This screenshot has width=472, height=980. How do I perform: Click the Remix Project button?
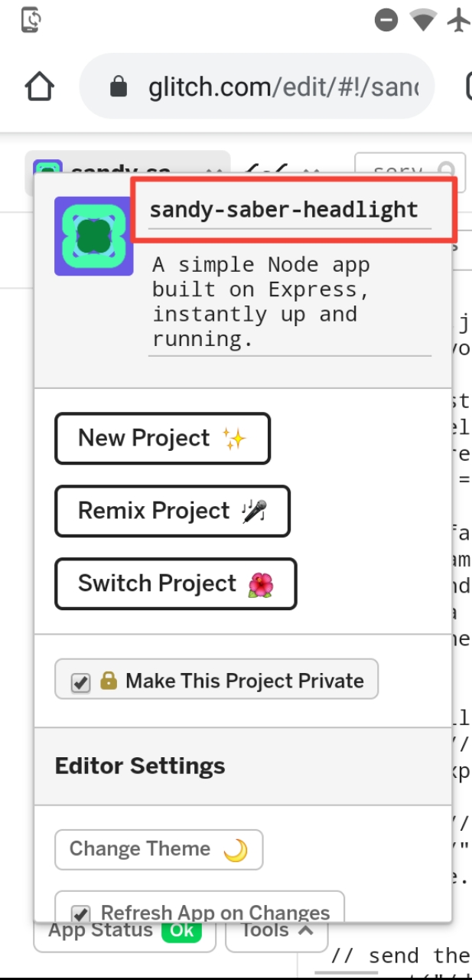coord(172,511)
